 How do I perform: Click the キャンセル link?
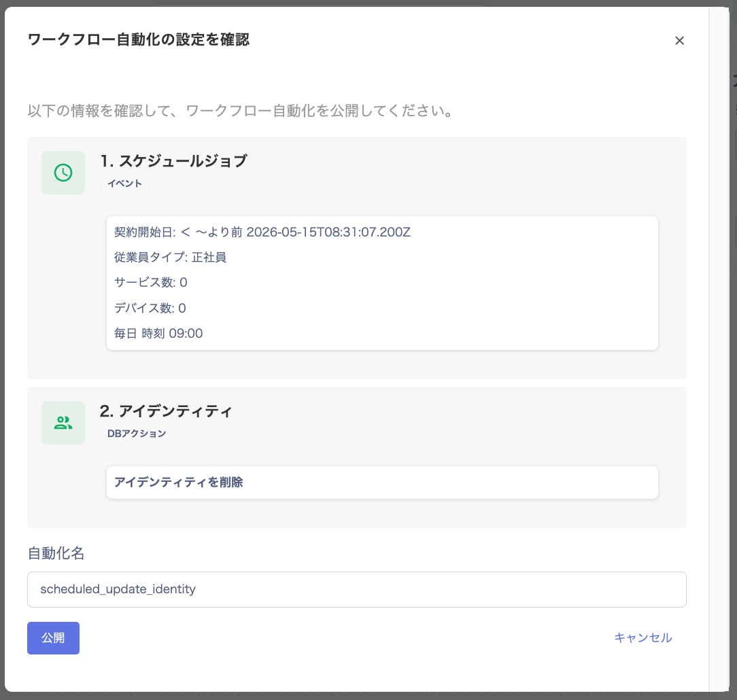pyautogui.click(x=643, y=637)
